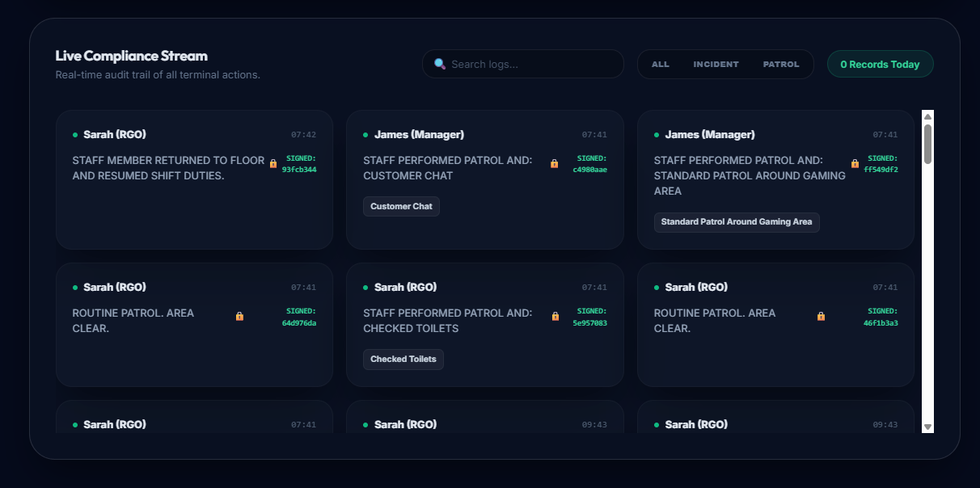Click the Checked Toilets tag
980x488 pixels.
pos(403,360)
